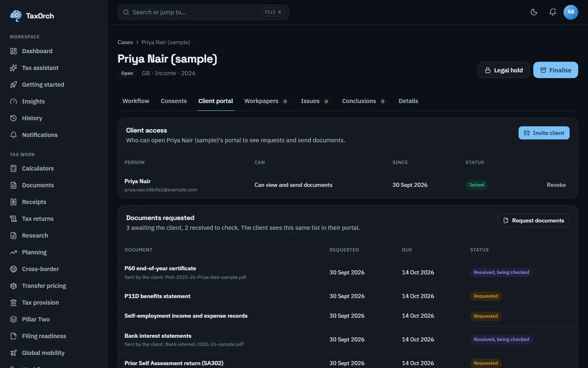Click the Request documents button
The image size is (588, 368).
[x=533, y=220]
